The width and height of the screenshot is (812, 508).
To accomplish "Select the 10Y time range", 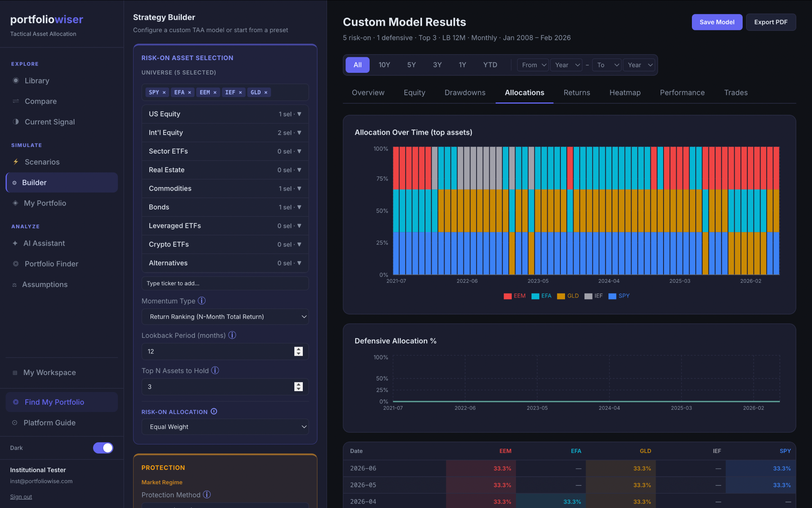I will point(384,65).
